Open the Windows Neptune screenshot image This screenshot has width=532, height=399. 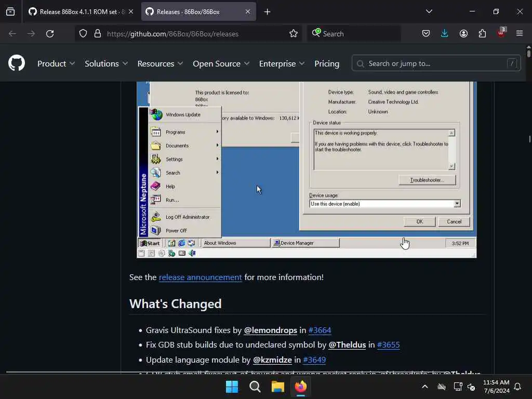click(x=307, y=169)
